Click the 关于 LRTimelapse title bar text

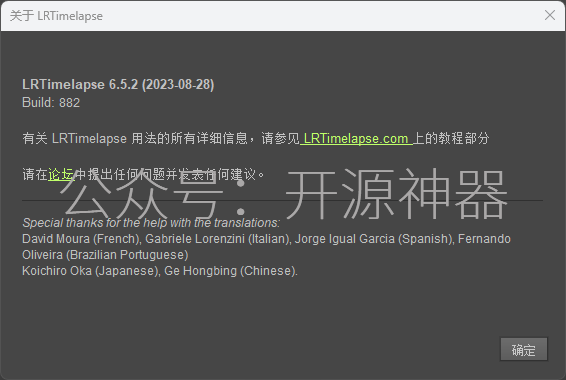[x=56, y=16]
